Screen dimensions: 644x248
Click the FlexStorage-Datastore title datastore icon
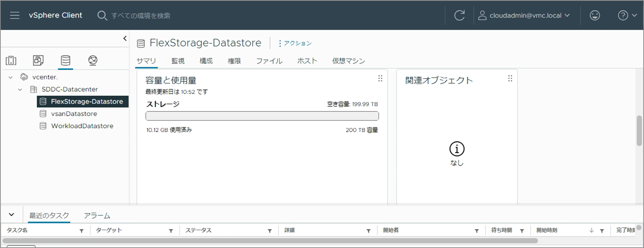click(141, 43)
